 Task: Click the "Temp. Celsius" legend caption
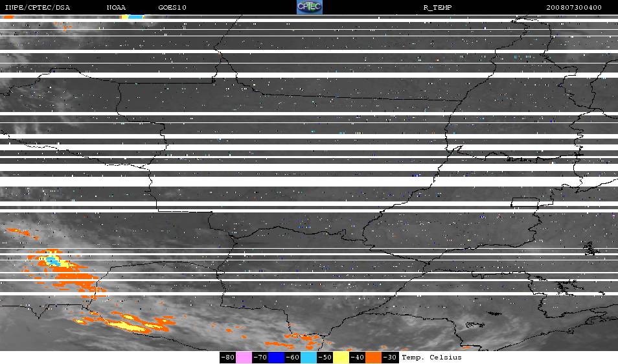point(431,358)
